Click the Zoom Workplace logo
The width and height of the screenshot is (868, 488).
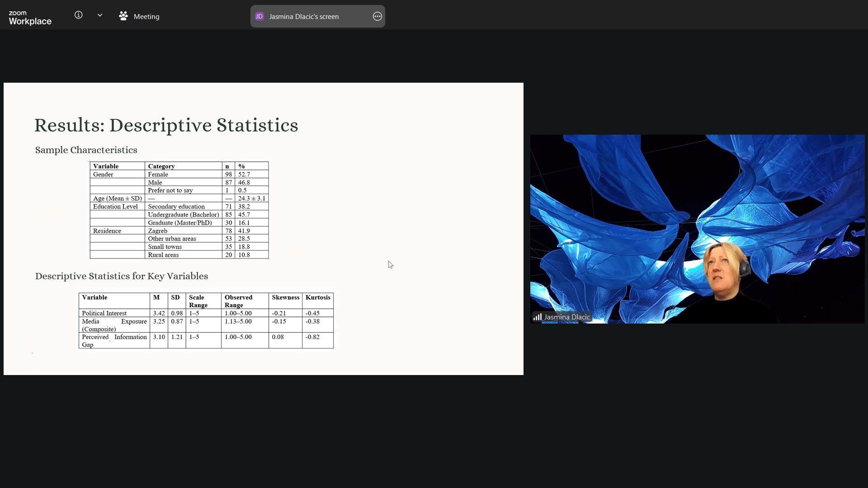pos(30,18)
